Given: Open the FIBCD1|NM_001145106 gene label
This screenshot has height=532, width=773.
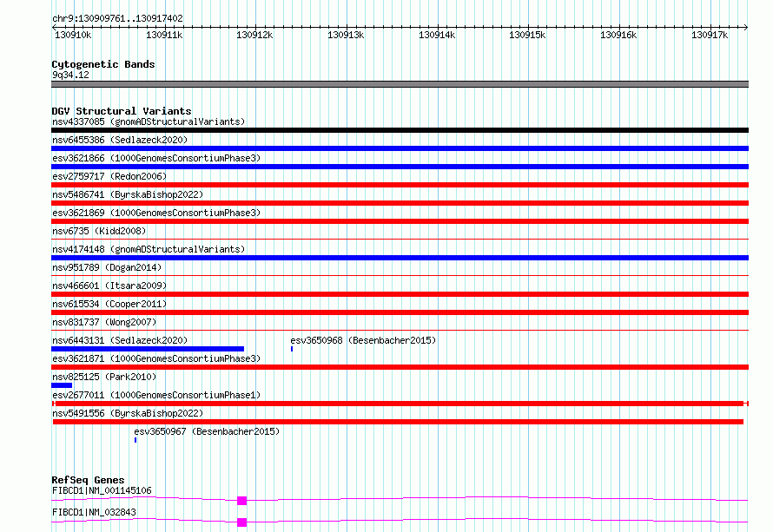Looking at the screenshot, I should coord(102,490).
